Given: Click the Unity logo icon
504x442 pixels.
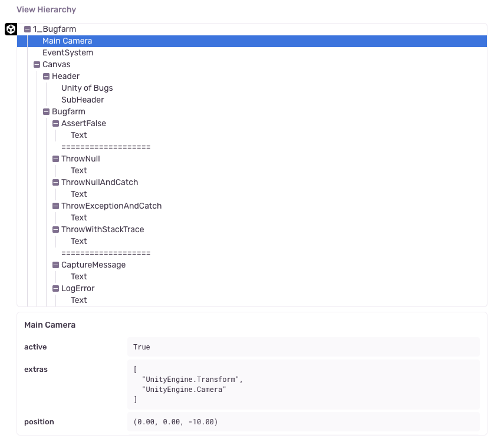Looking at the screenshot, I should pos(10,28).
